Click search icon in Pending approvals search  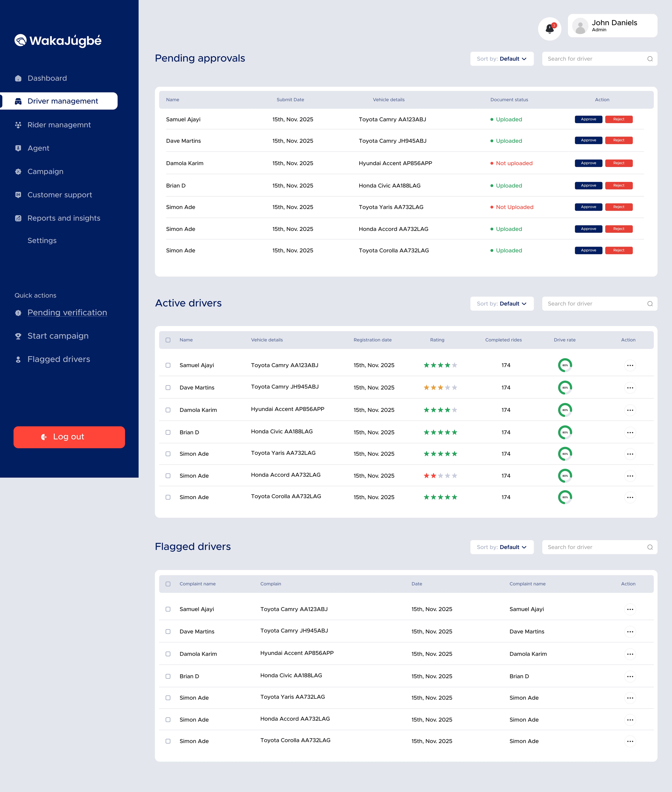(650, 59)
